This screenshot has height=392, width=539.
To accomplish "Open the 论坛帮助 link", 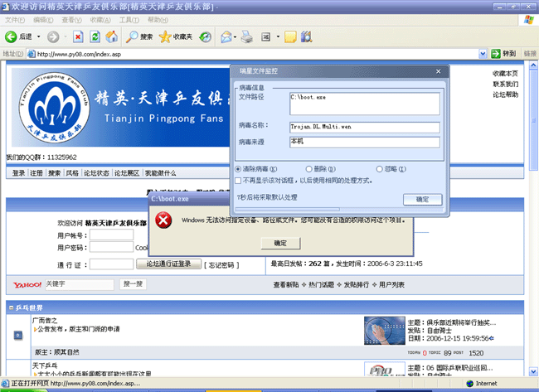I will (x=505, y=94).
